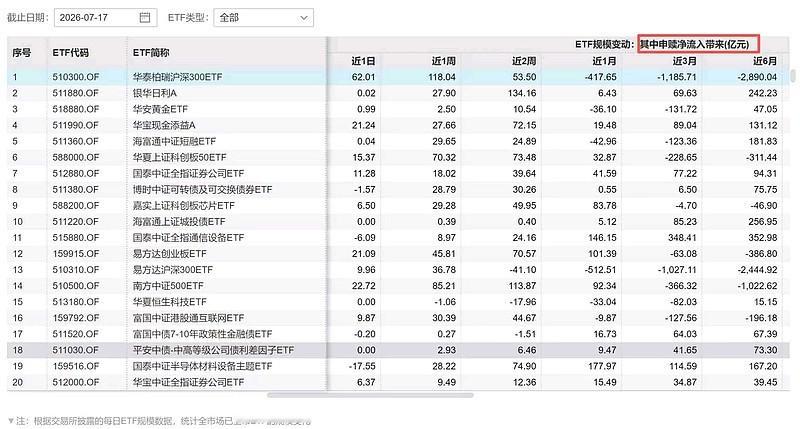
Task: Select 博时中证可转债及可交换债券ETF fund name
Action: [203, 190]
